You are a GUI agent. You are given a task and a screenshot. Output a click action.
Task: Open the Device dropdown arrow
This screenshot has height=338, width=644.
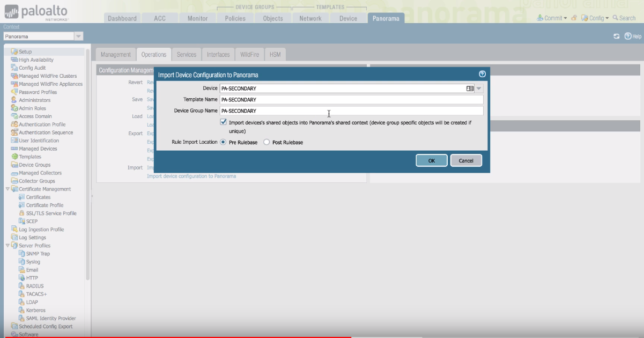click(x=479, y=89)
